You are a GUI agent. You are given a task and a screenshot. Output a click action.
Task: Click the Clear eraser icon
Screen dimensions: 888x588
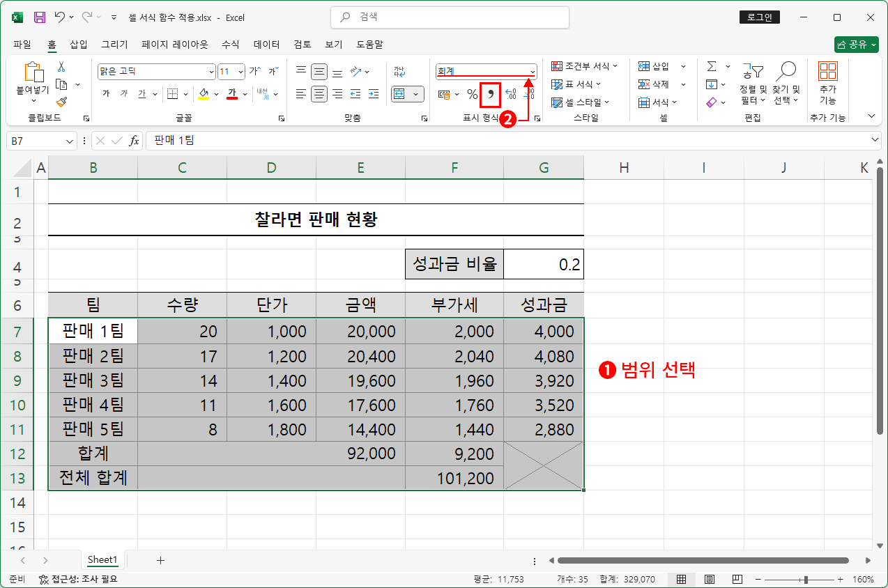(x=712, y=102)
